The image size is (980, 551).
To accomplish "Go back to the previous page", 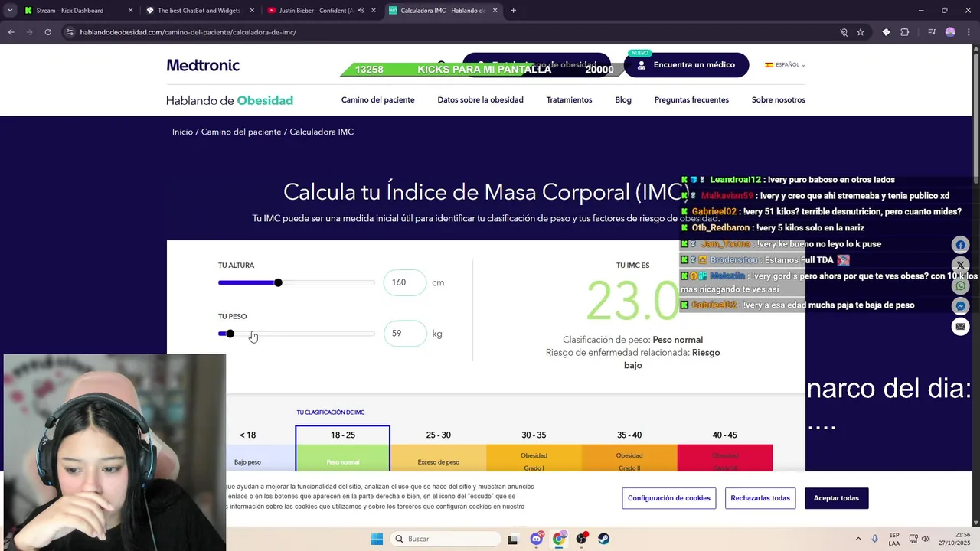I will (11, 32).
